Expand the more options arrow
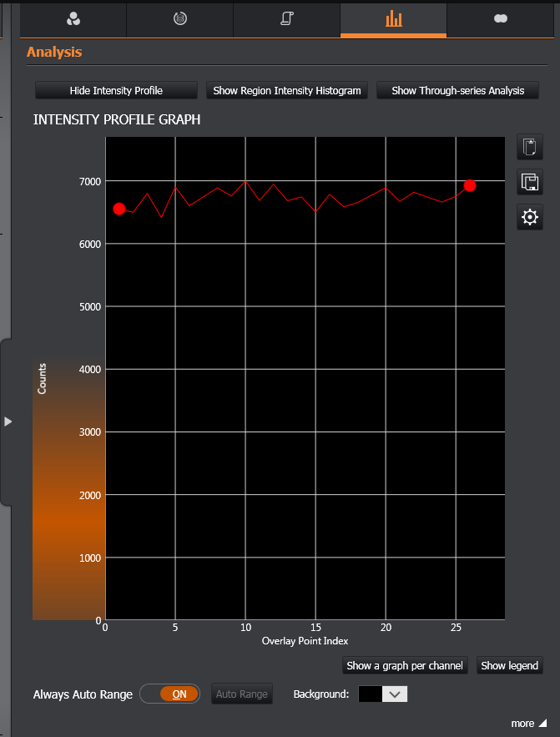The height and width of the screenshot is (737, 560). coord(529,723)
